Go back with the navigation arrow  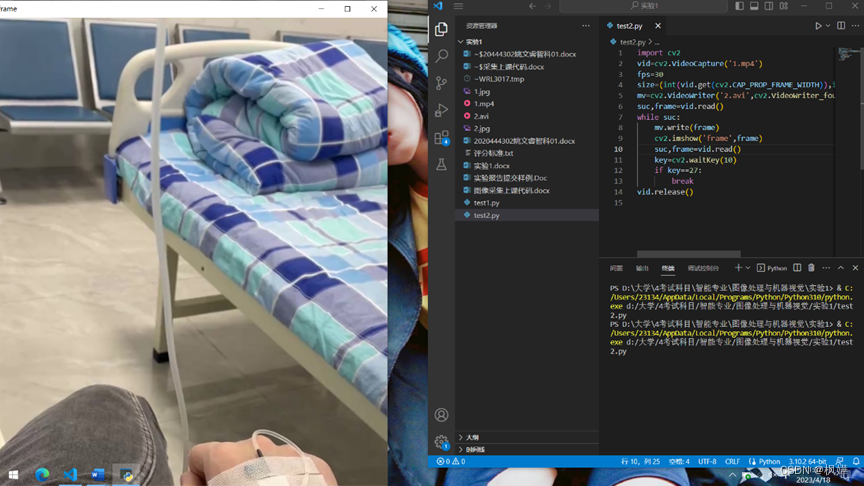532,6
